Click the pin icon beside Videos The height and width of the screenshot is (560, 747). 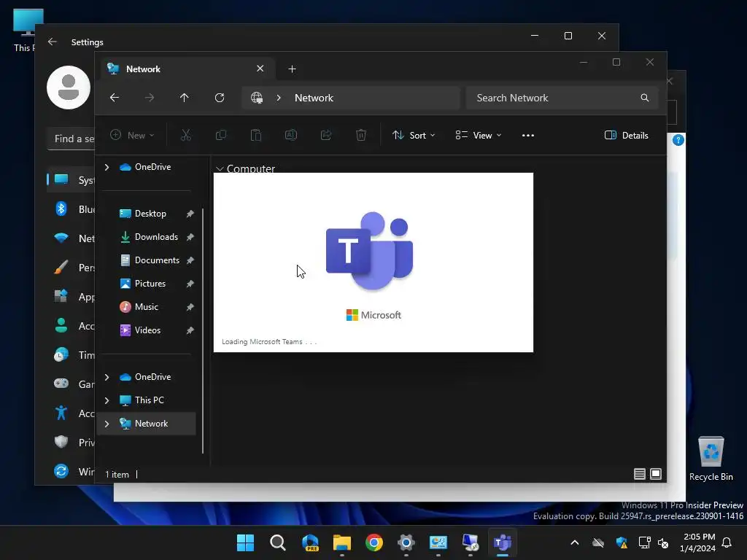click(190, 330)
